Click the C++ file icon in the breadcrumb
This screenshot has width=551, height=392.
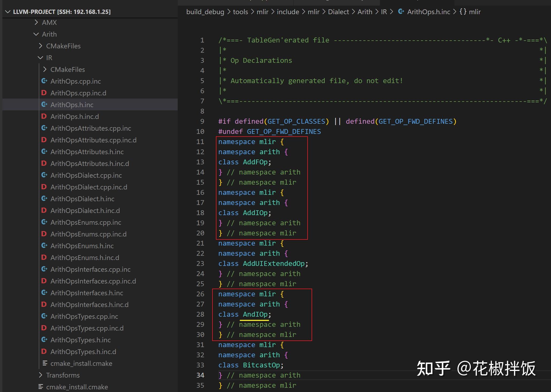[x=401, y=11]
